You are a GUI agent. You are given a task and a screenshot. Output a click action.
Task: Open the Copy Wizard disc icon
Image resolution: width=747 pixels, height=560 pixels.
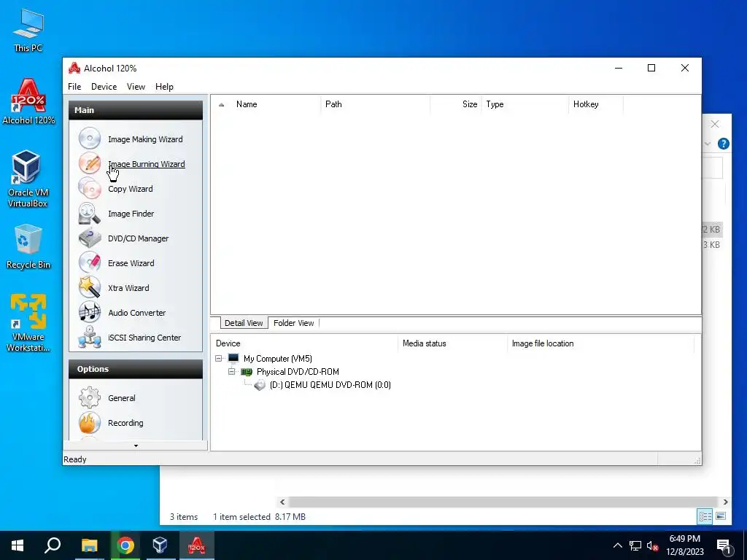click(90, 188)
